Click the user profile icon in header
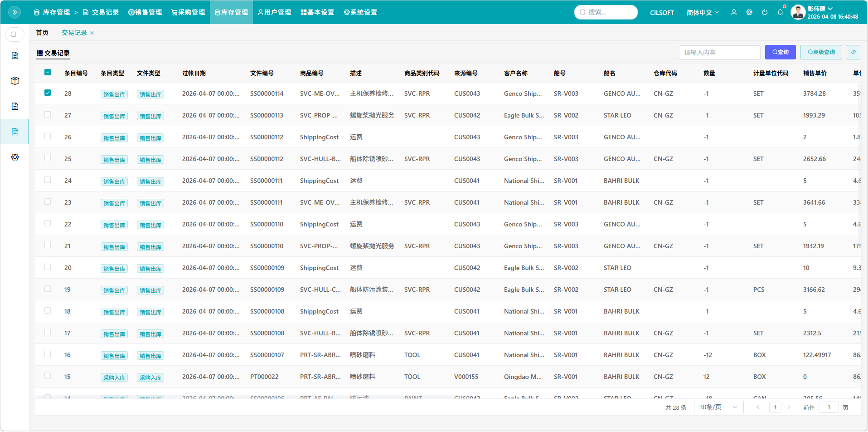This screenshot has width=868, height=432. (x=734, y=12)
